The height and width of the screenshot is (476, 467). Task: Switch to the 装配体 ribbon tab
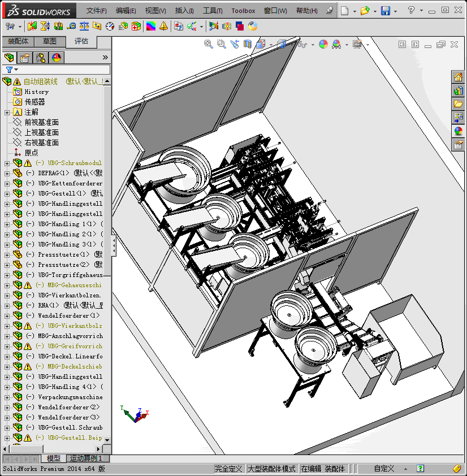coord(18,41)
